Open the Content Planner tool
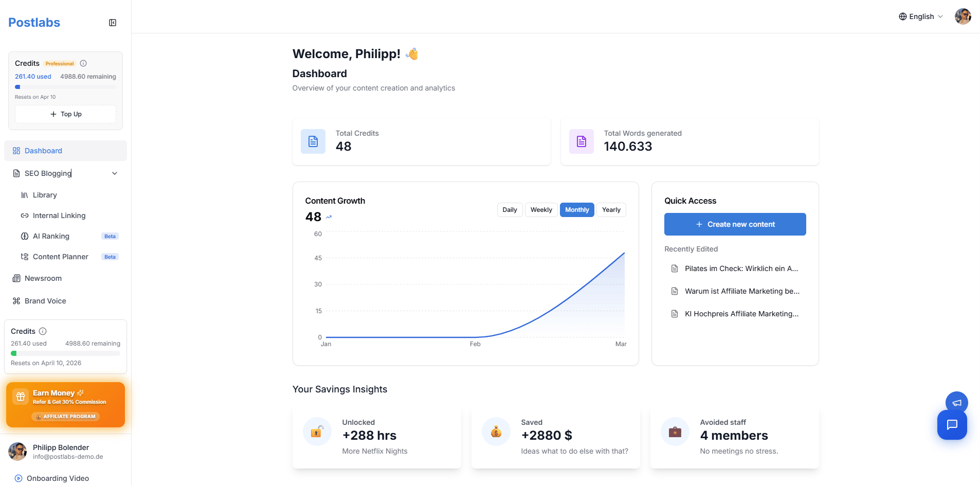Viewport: 980px width, 485px height. point(60,257)
